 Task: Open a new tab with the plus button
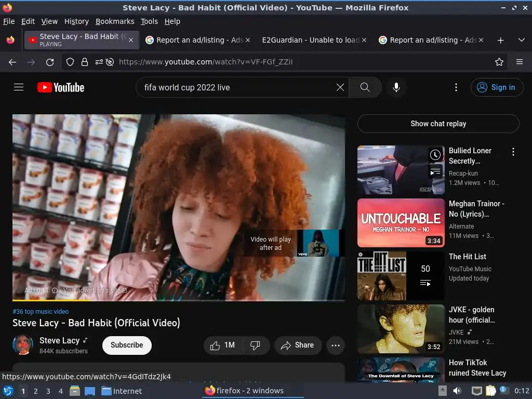(500, 41)
